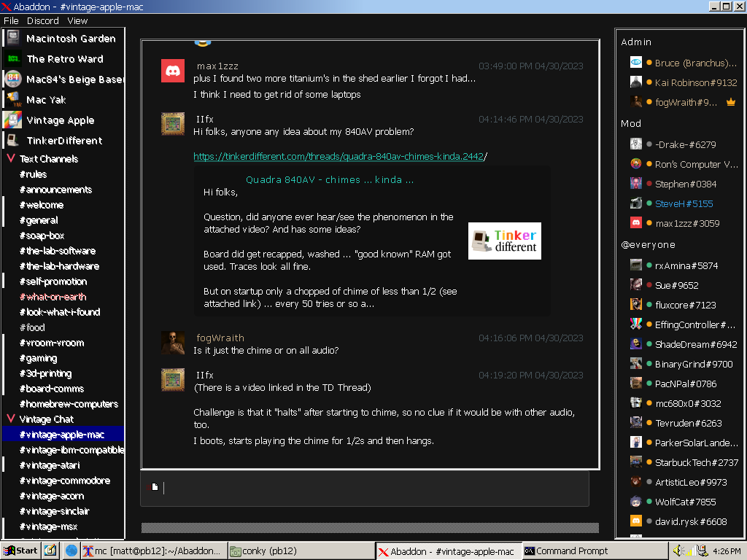Open the #the-lab-hardware channel
This screenshot has height=560, width=747.
pyautogui.click(x=60, y=265)
